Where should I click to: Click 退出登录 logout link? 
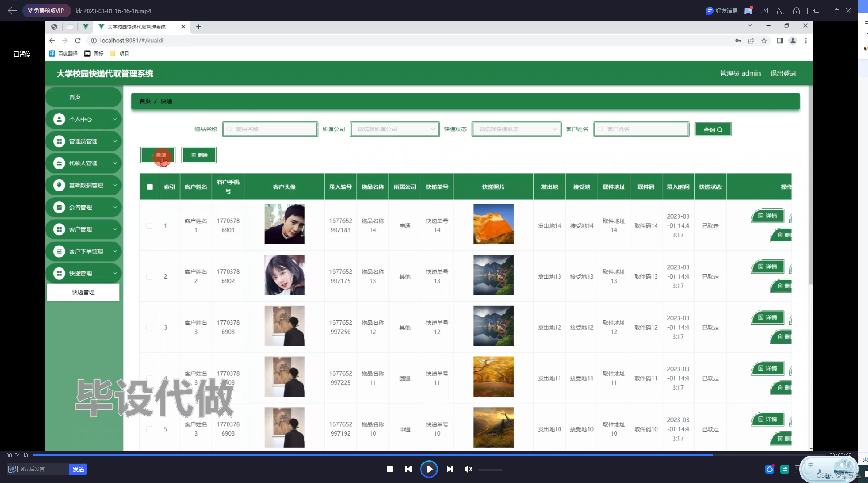pos(783,73)
